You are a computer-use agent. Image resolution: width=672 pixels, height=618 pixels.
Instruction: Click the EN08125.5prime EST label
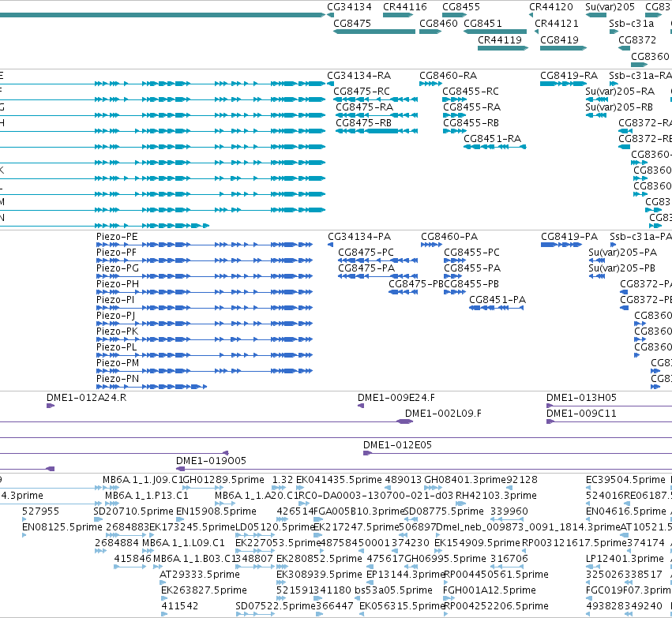62,527
